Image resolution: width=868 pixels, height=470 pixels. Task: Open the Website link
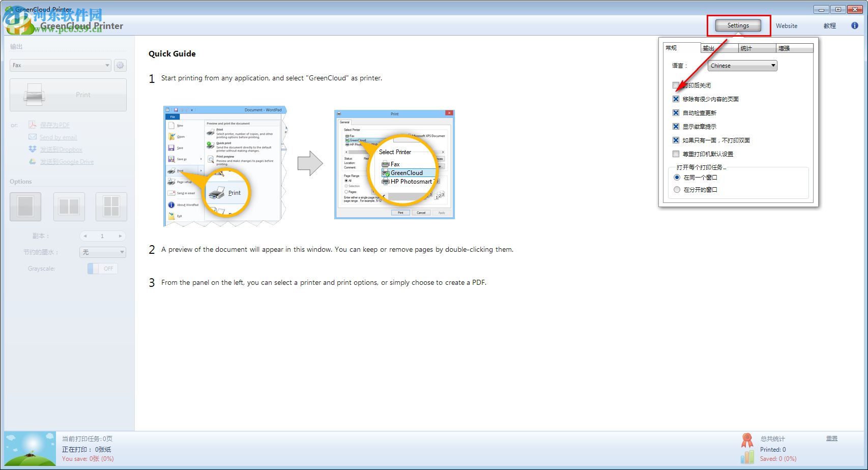(787, 25)
